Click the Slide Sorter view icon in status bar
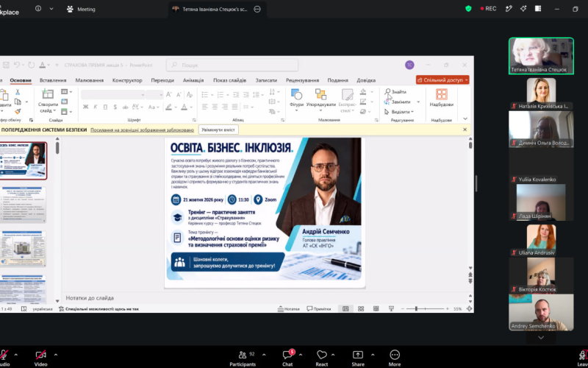 click(x=361, y=308)
